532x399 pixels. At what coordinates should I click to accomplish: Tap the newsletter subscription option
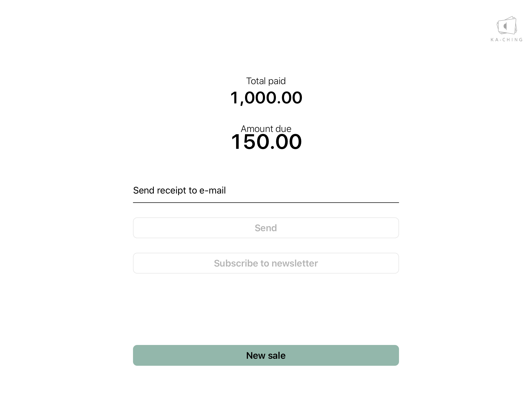coord(266,263)
